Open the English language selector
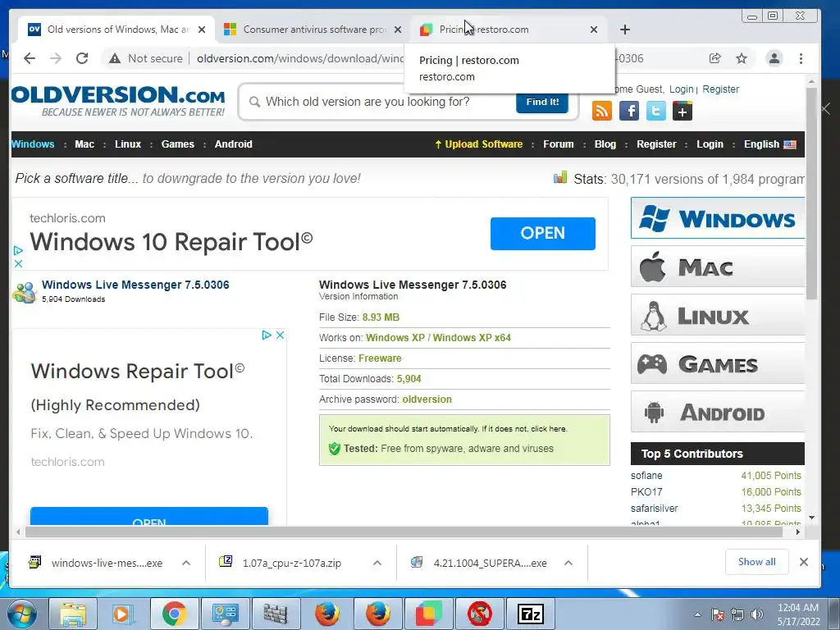Screen dimensions: 840x630 tap(769, 144)
